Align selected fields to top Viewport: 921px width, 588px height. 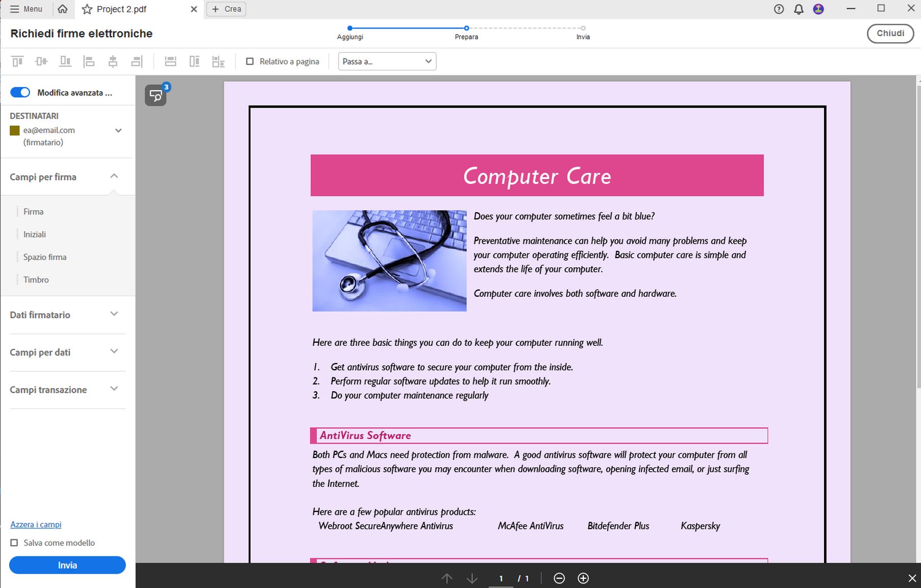[x=17, y=62]
